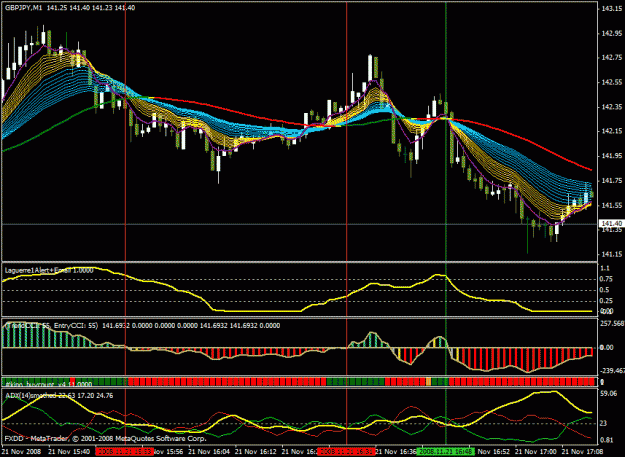Click the 257.568 CCI scale value
The width and height of the screenshot is (625, 457).
pyautogui.click(x=612, y=324)
